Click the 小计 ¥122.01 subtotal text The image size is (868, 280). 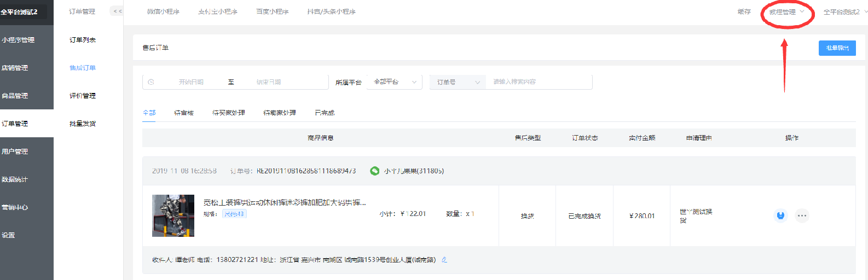point(403,214)
